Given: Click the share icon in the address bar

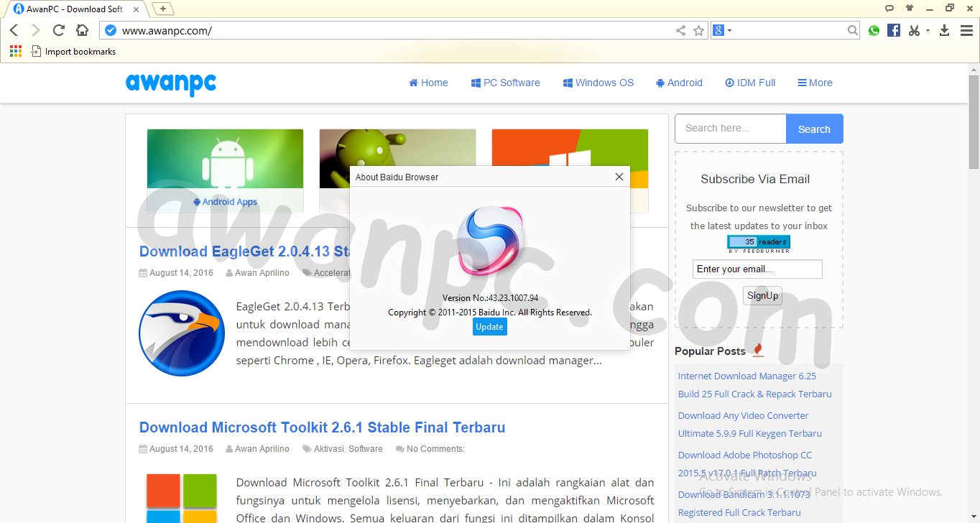Looking at the screenshot, I should [680, 30].
